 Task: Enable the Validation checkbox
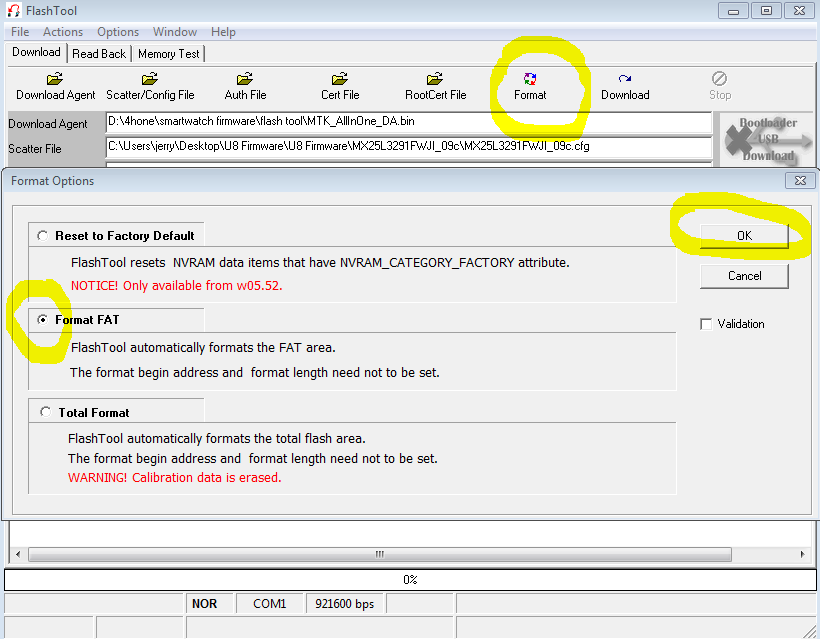pos(706,324)
